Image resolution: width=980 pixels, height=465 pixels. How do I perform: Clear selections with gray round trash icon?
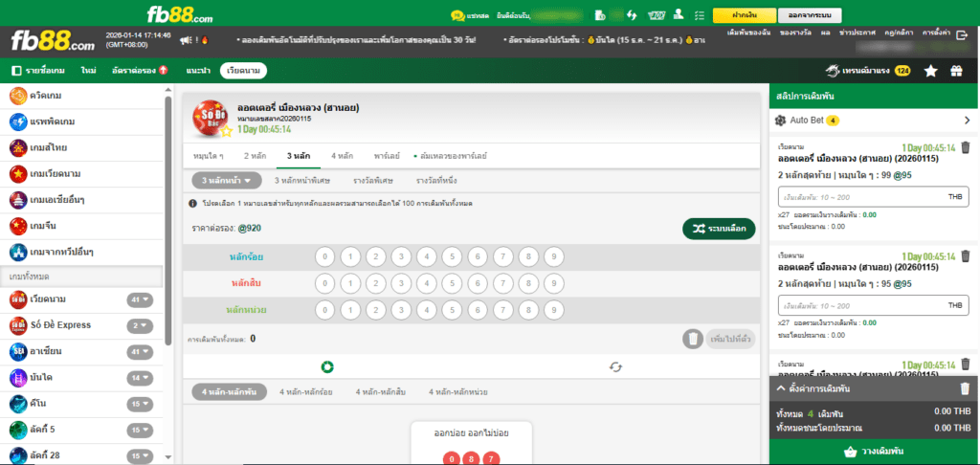click(693, 340)
